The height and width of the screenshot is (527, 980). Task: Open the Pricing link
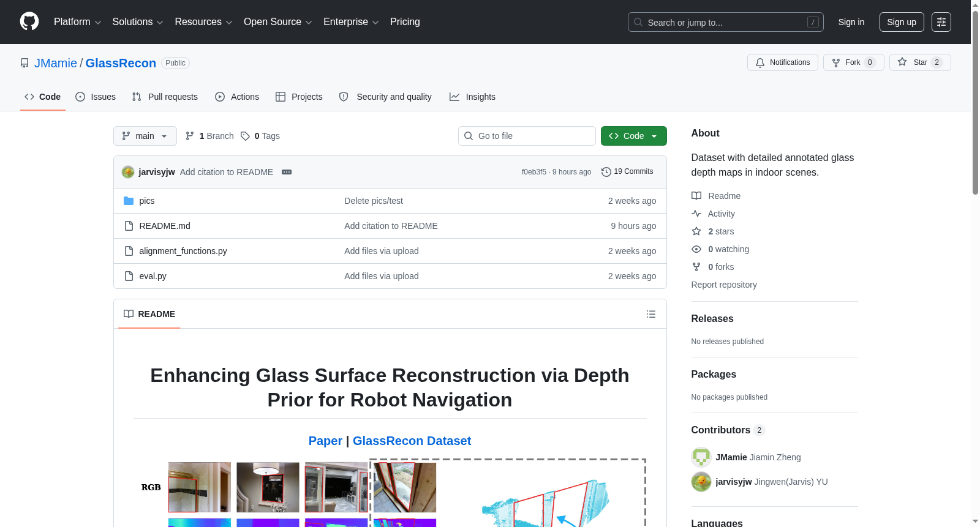(x=405, y=22)
